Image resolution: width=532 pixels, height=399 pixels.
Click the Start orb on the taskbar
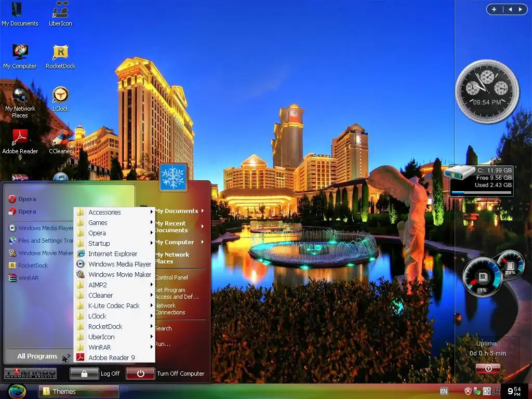coord(17,391)
